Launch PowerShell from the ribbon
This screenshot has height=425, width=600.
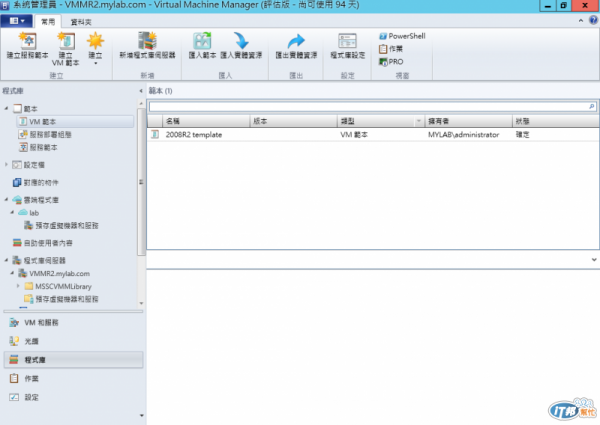402,36
